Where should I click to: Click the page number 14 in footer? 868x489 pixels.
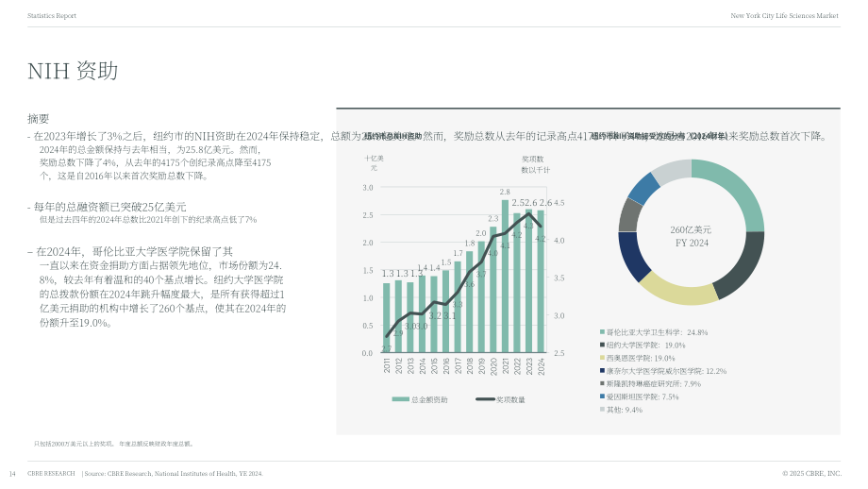click(x=12, y=474)
